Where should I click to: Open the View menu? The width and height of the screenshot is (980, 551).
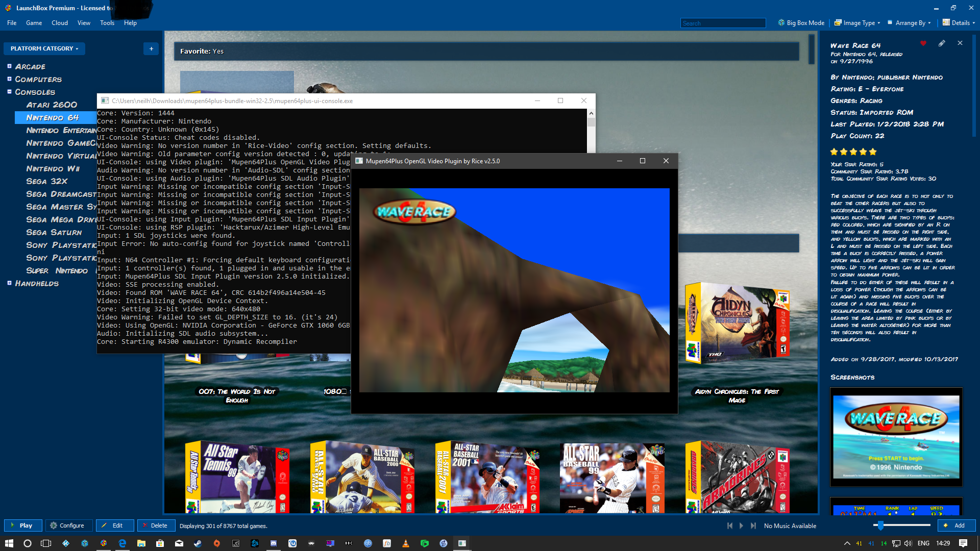[x=84, y=23]
